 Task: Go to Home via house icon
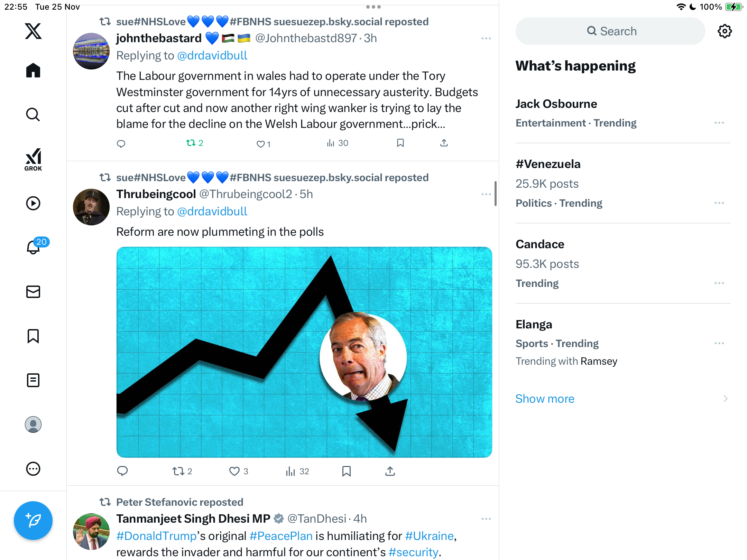[33, 71]
